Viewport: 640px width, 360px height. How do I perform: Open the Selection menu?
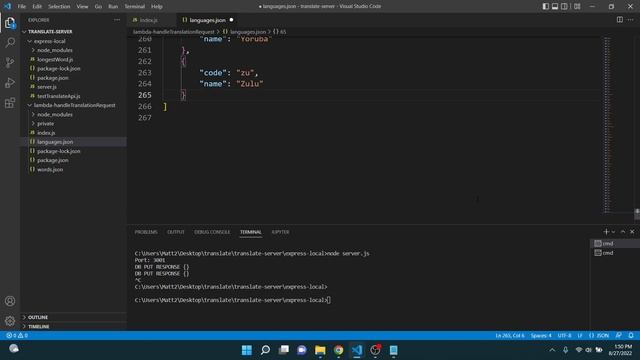coord(59,7)
